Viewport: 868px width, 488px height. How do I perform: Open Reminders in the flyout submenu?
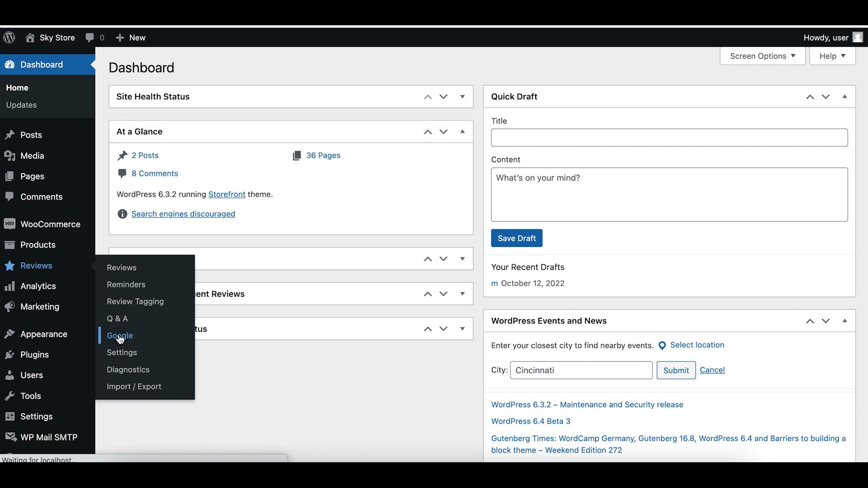(x=126, y=285)
